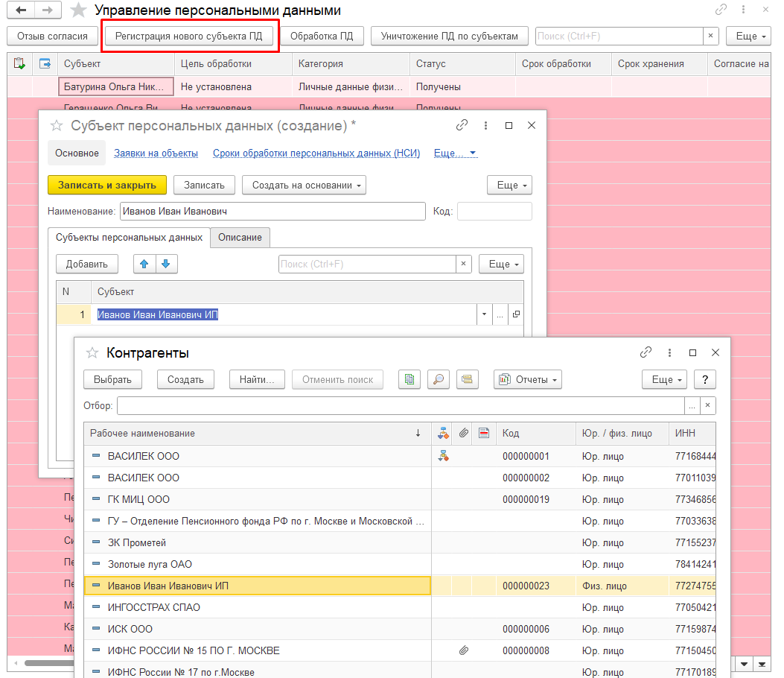This screenshot has width=784, height=678.
Task: Switch to the Описание tab
Action: (x=240, y=238)
